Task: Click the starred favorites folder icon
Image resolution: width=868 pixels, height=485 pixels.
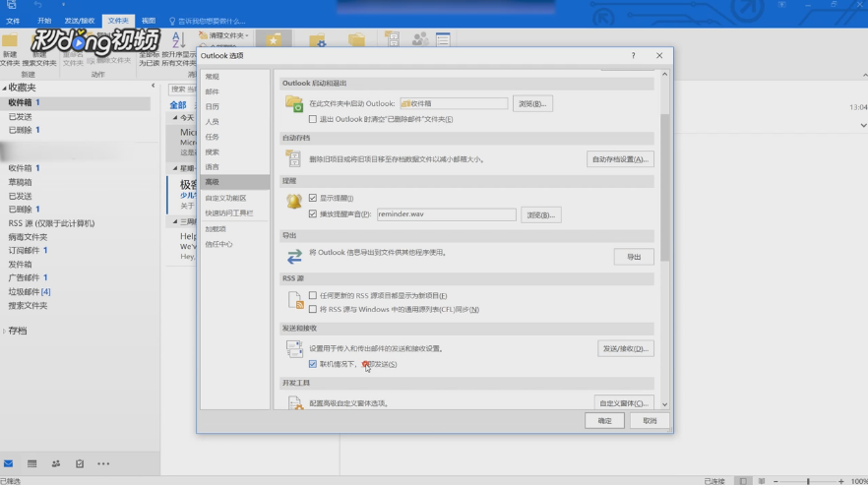Action: coord(273,40)
